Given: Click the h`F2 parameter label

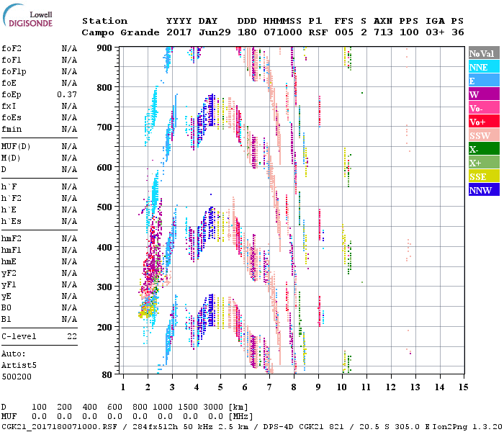Looking at the screenshot, I should pos(12,198).
